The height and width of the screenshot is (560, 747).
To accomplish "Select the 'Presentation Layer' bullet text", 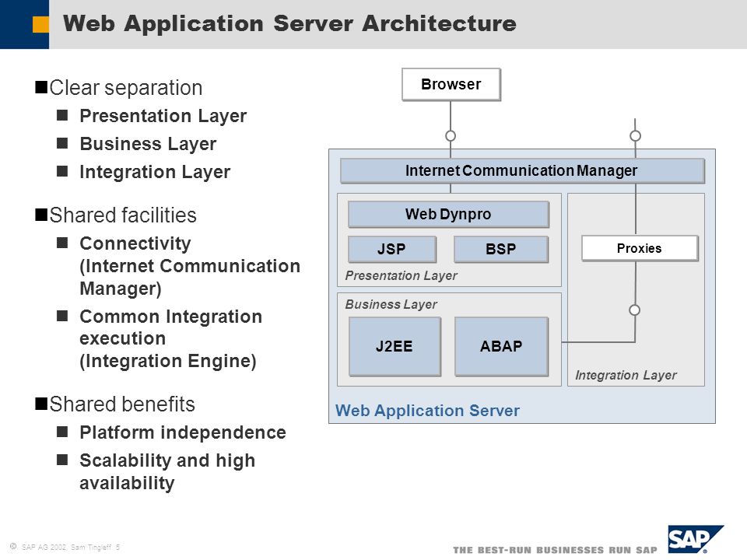I will tap(163, 116).
